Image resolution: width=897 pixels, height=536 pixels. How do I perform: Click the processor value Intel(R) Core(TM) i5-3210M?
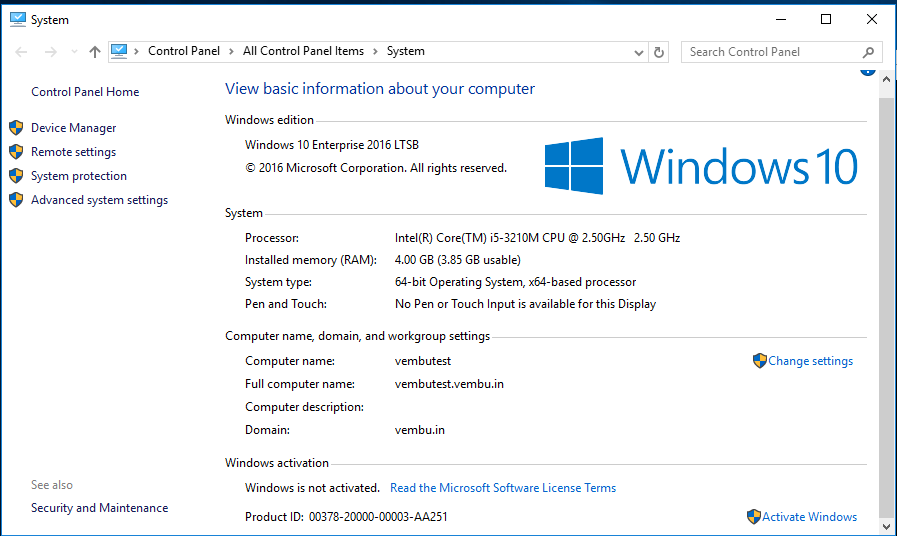[x=537, y=237]
